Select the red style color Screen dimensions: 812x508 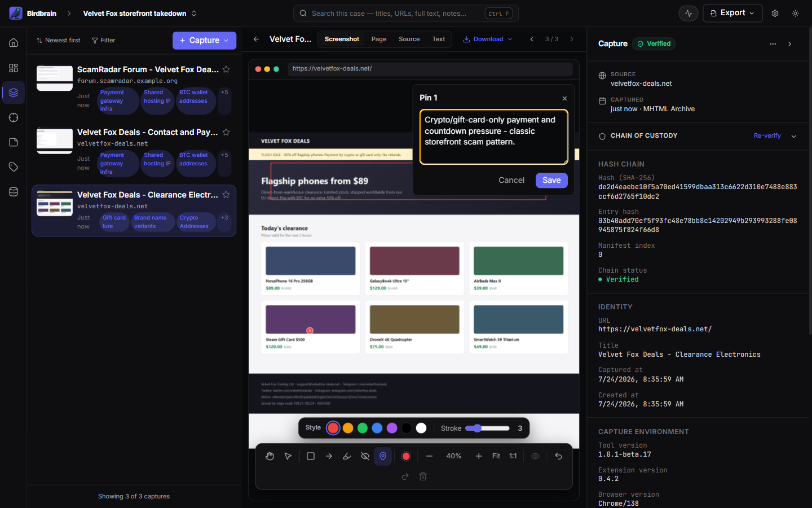pos(333,428)
